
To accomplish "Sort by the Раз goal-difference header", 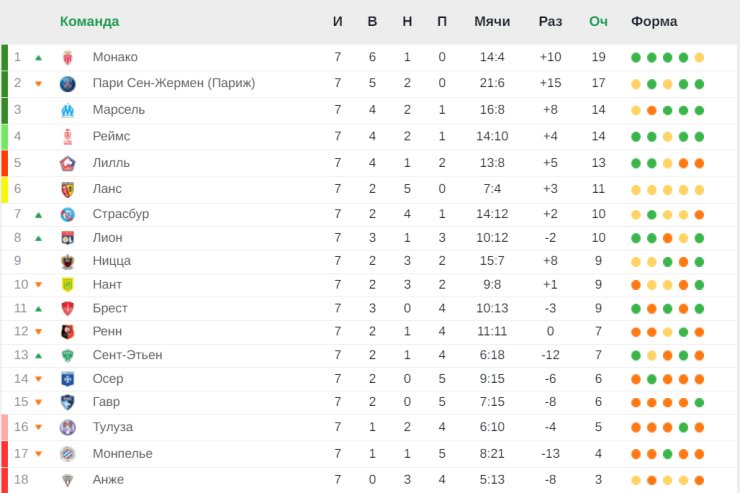I will point(550,22).
